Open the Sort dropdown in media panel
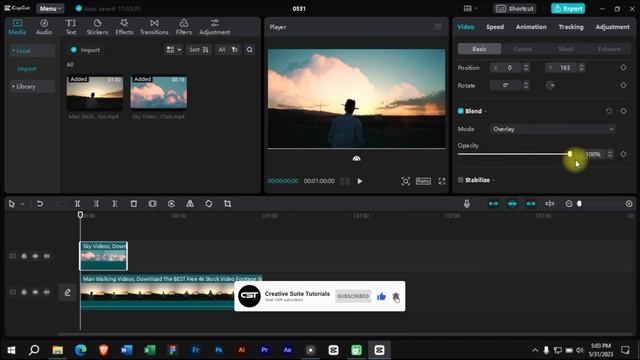This screenshot has height=360, width=640. pyautogui.click(x=199, y=50)
